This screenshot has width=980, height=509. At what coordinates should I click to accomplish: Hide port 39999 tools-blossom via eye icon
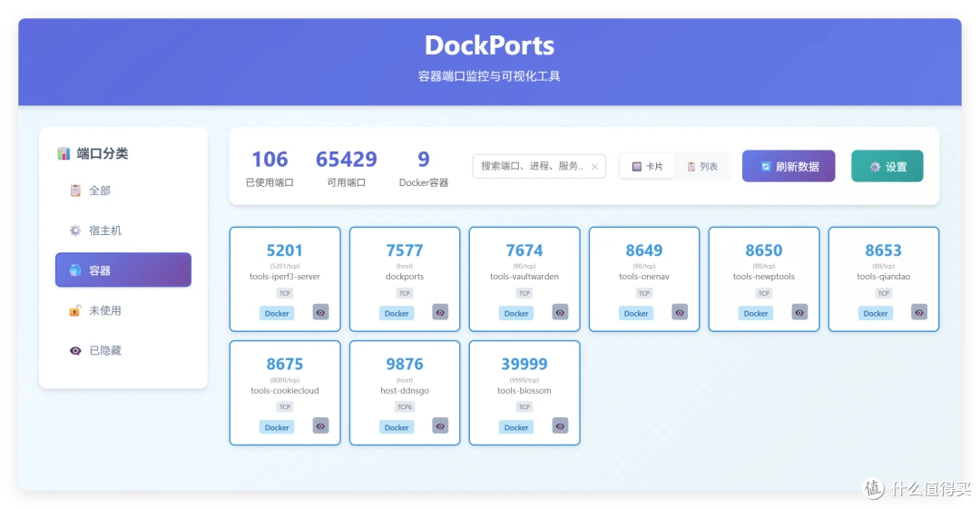[x=560, y=426]
